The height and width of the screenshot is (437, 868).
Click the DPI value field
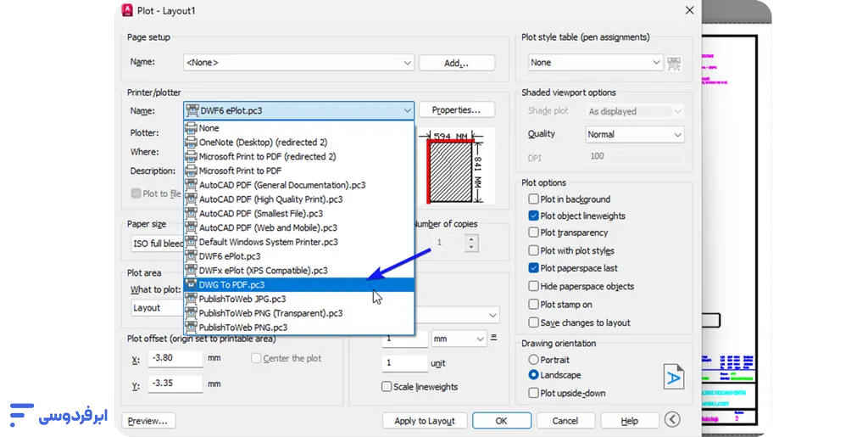coord(634,157)
